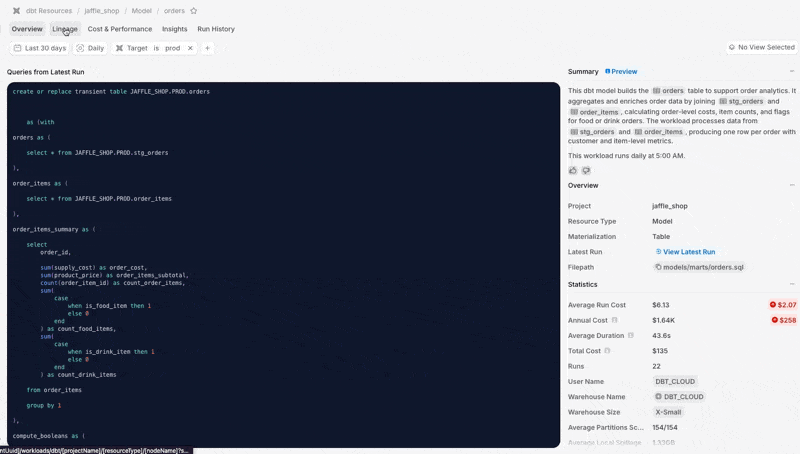Click the Runs value 22
This screenshot has width=800, height=454.
[656, 366]
